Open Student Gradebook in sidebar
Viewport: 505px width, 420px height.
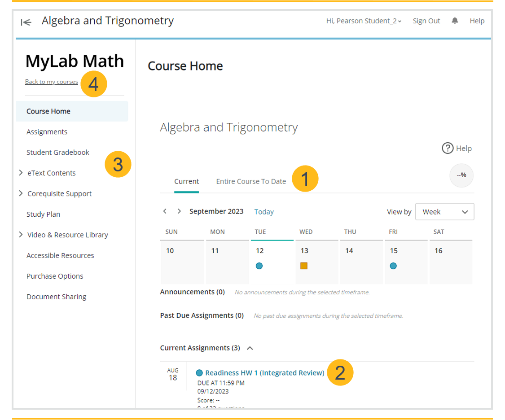coord(57,153)
